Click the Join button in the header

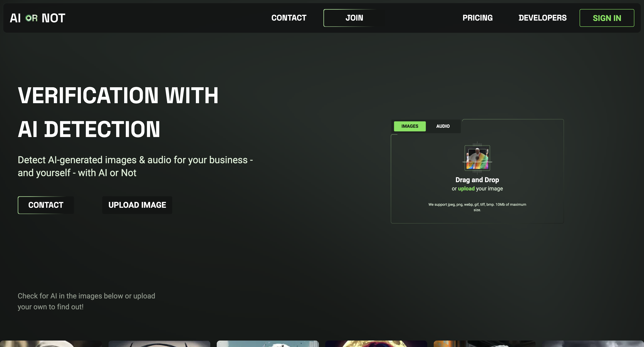[x=354, y=18]
